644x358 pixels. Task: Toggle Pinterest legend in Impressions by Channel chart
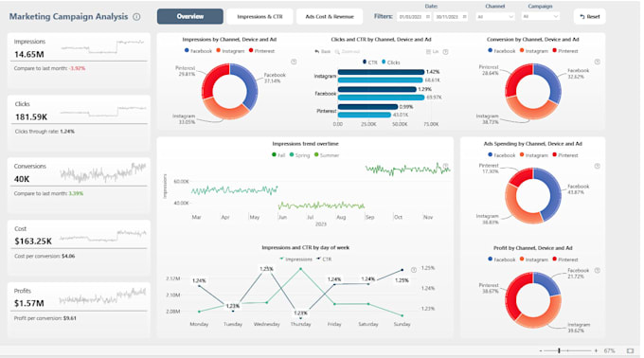click(261, 51)
